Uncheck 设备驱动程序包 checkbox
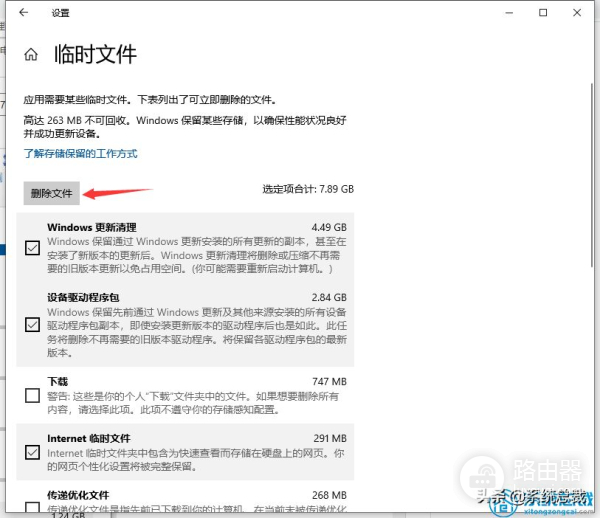600x518 pixels. point(33,325)
